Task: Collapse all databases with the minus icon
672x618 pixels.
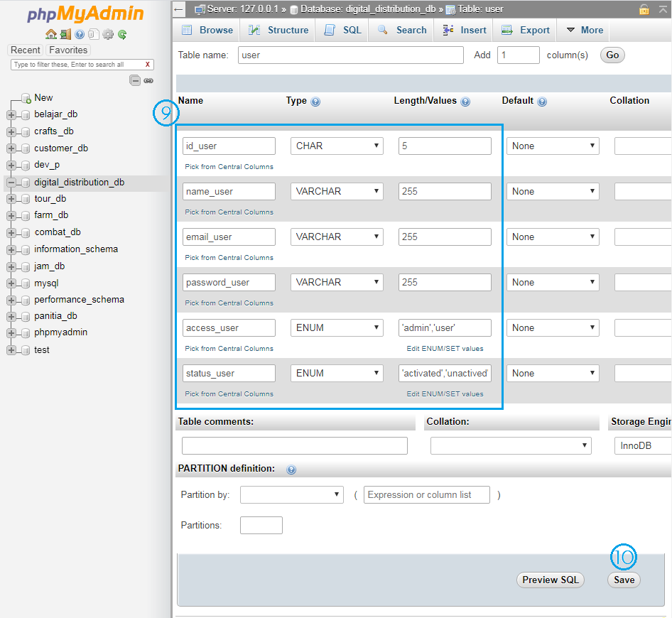Action: coord(135,80)
